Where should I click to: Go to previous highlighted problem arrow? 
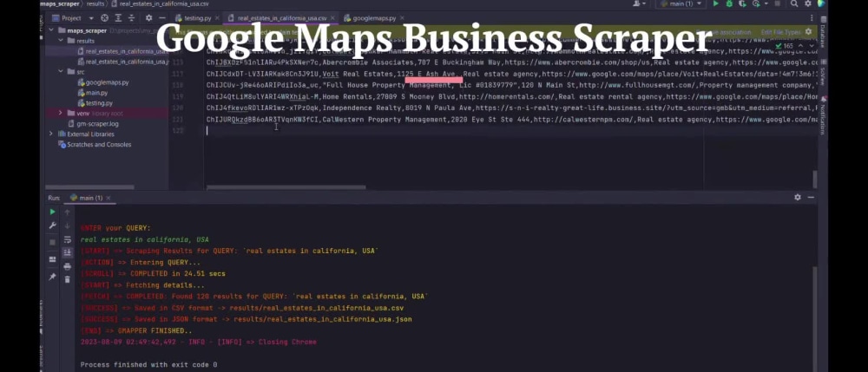click(801, 46)
